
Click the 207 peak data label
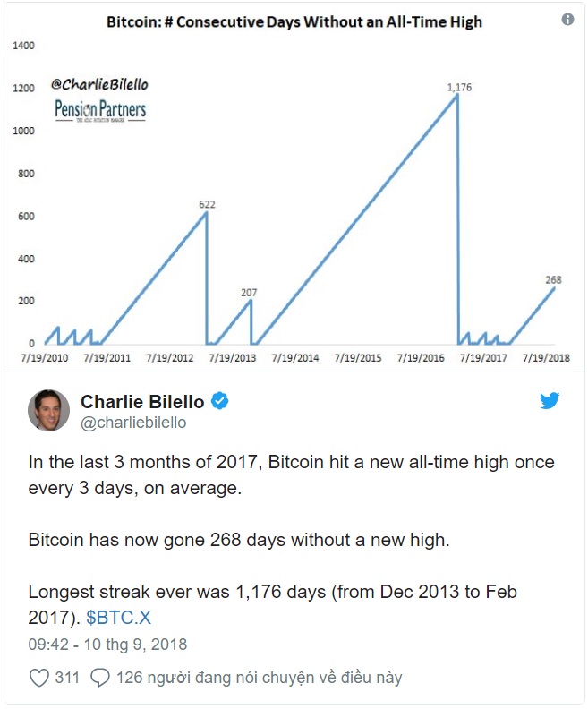coord(249,293)
